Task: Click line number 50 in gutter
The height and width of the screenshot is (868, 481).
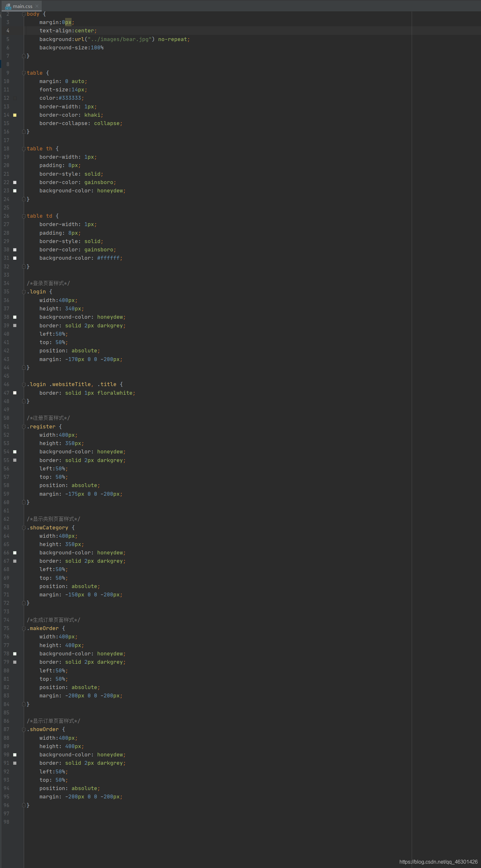Action: click(x=6, y=418)
